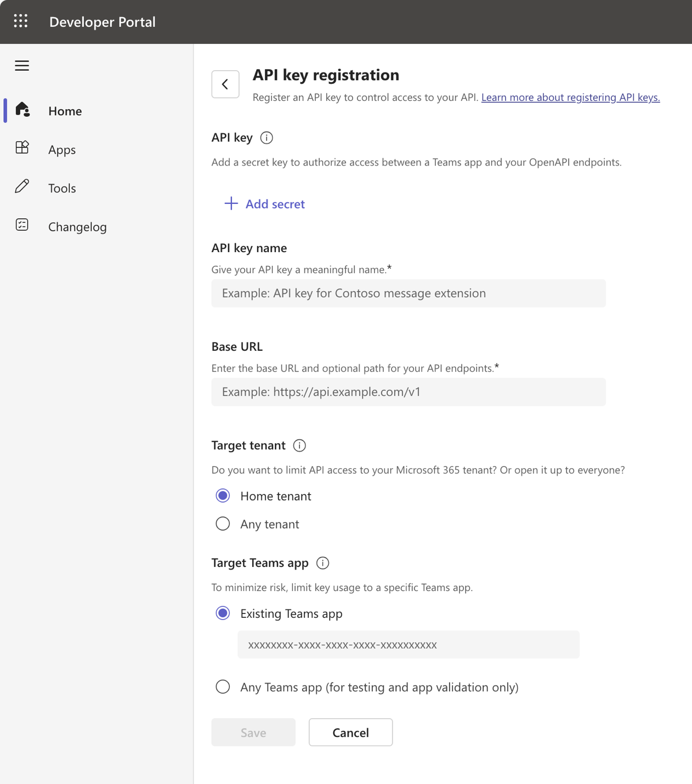Click the Apps grid icon in sidebar
The width and height of the screenshot is (692, 784).
point(22,148)
